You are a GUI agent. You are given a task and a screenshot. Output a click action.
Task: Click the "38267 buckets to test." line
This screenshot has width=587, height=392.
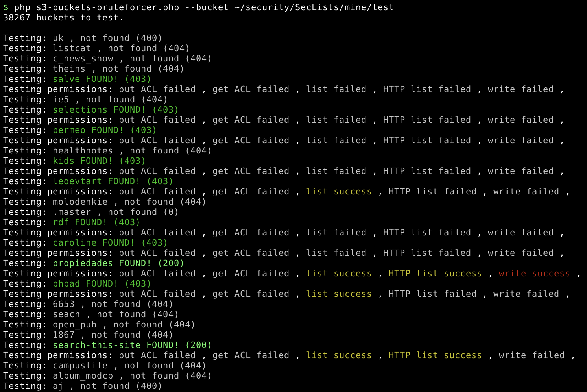point(63,18)
